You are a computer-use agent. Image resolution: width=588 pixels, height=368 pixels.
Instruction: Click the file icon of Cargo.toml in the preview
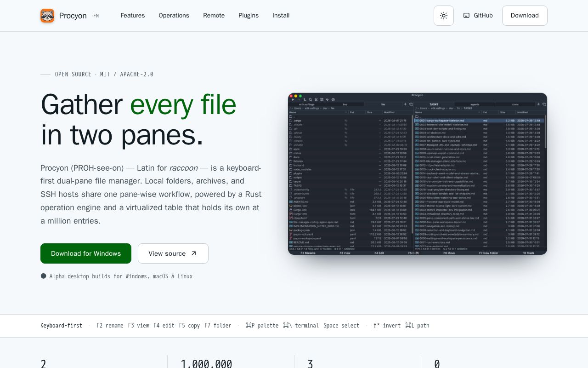[x=291, y=214]
